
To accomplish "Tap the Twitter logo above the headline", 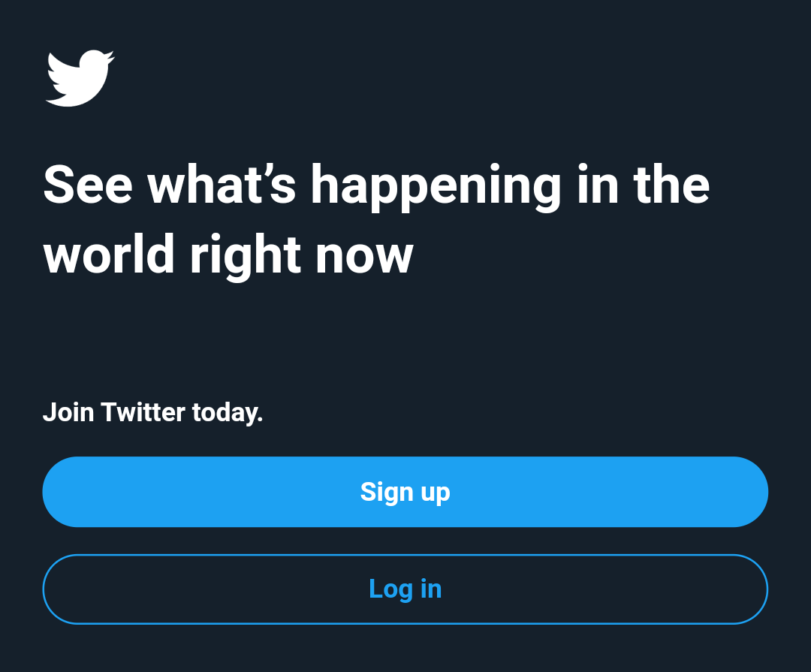I will tap(80, 78).
